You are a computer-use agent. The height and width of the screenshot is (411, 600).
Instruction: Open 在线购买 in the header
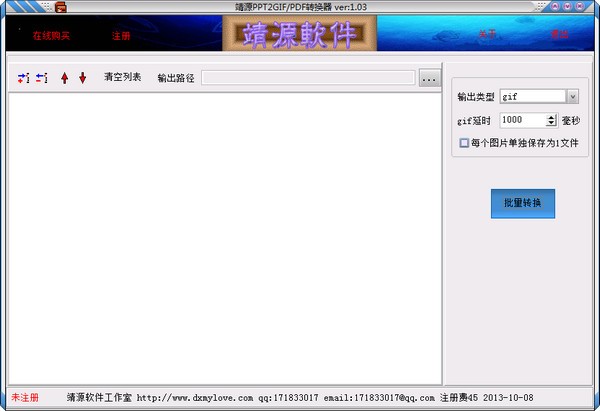pos(51,36)
